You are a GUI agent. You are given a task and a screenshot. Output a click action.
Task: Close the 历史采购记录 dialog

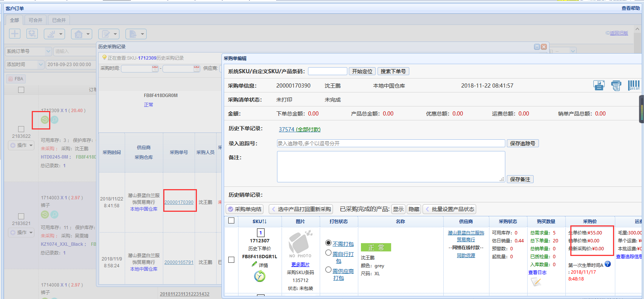(544, 47)
